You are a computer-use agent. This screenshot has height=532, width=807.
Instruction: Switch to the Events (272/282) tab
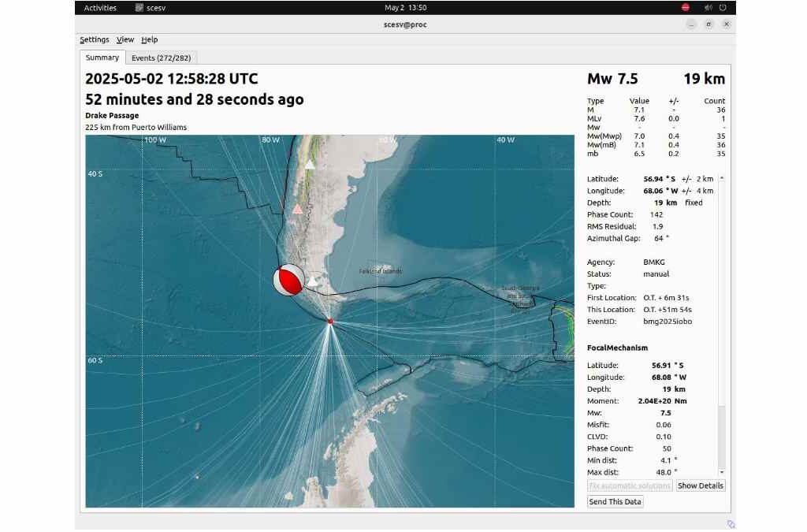[161, 58]
